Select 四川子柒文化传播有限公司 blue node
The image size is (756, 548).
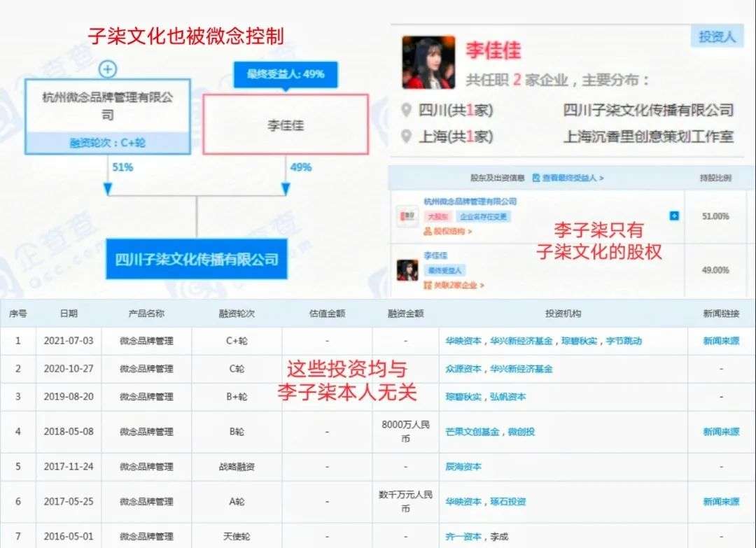tap(197, 259)
